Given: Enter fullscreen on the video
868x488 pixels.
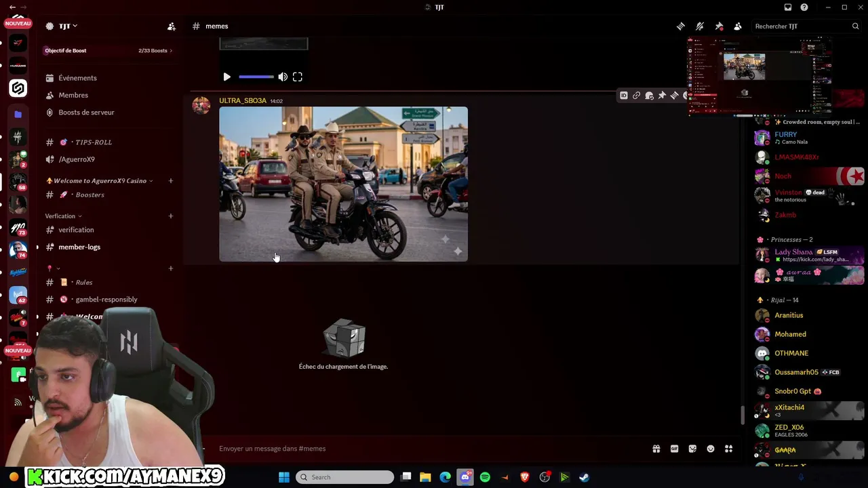Looking at the screenshot, I should [298, 77].
